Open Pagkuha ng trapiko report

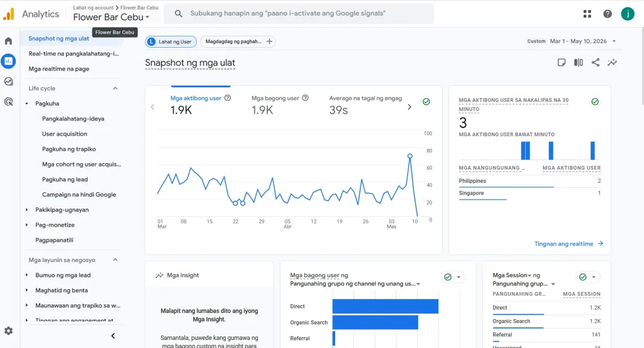pos(69,149)
